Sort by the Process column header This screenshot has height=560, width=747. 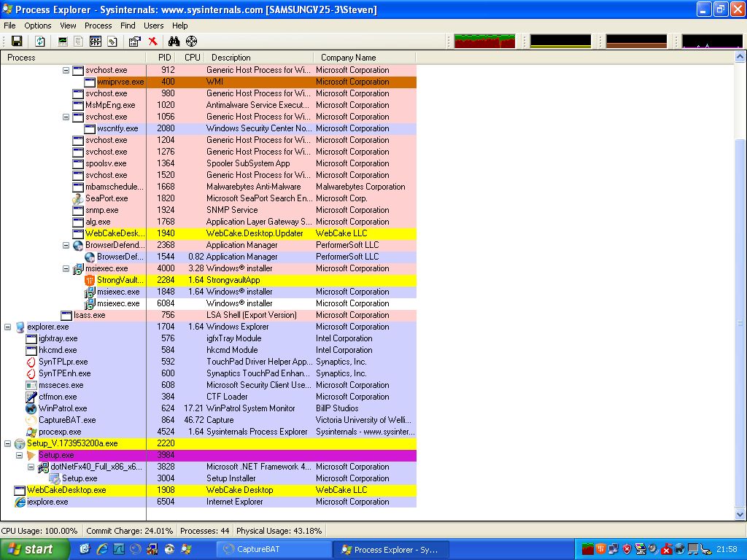point(74,58)
